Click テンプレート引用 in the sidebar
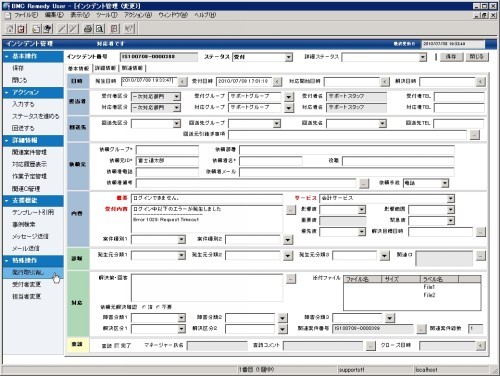500x376 pixels. click(33, 212)
